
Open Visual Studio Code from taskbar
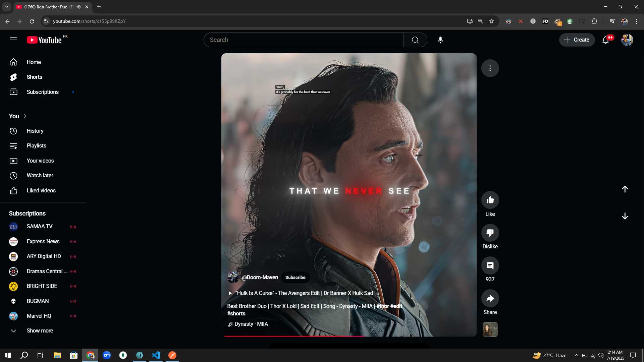(156, 355)
